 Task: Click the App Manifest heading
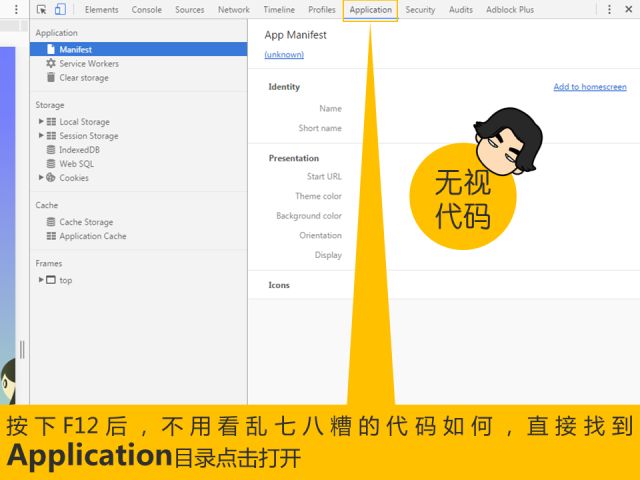pyautogui.click(x=296, y=35)
